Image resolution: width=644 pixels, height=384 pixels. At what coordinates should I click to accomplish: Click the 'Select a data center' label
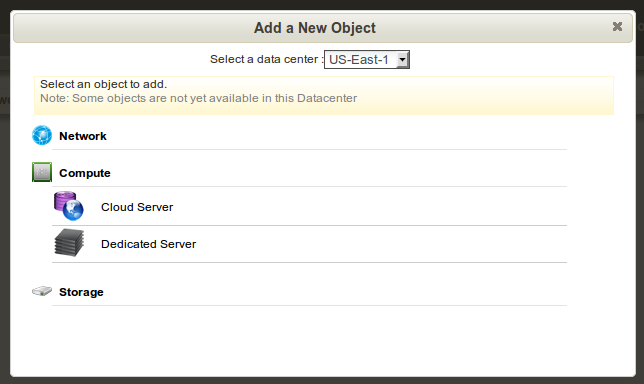click(x=265, y=59)
